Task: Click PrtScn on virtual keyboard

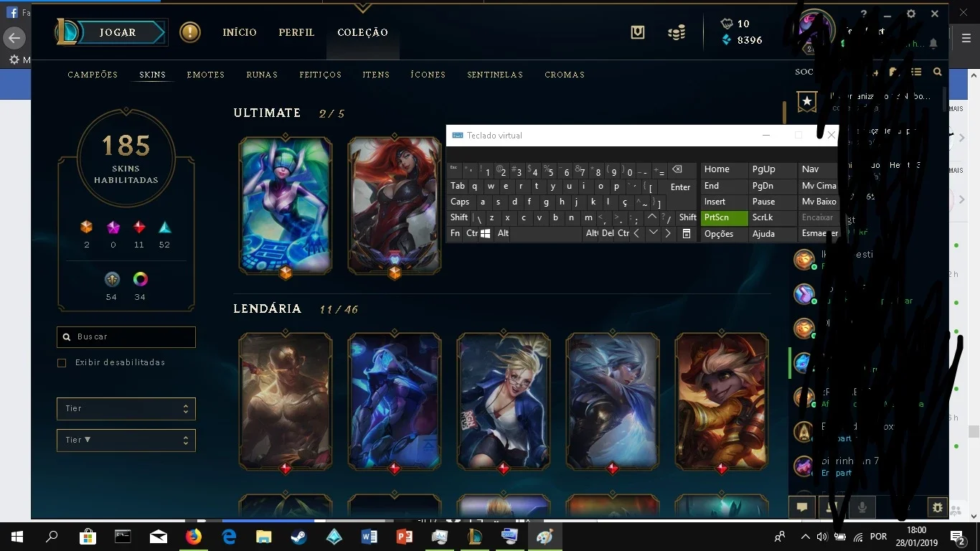Action: (725, 217)
